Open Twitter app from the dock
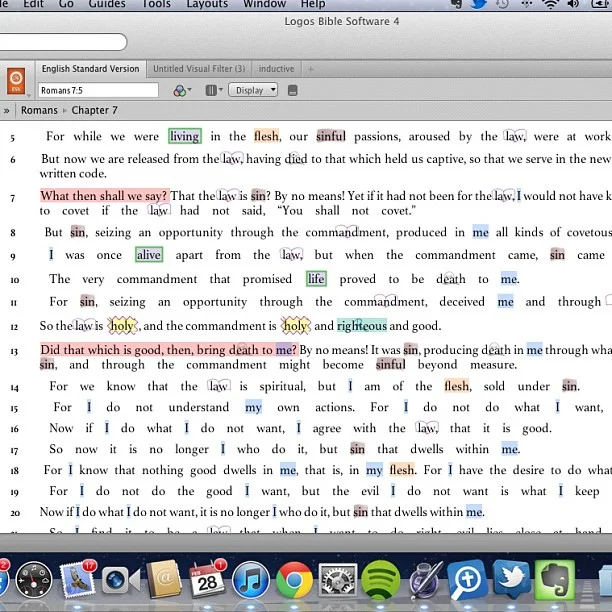612x612 pixels. [511, 579]
